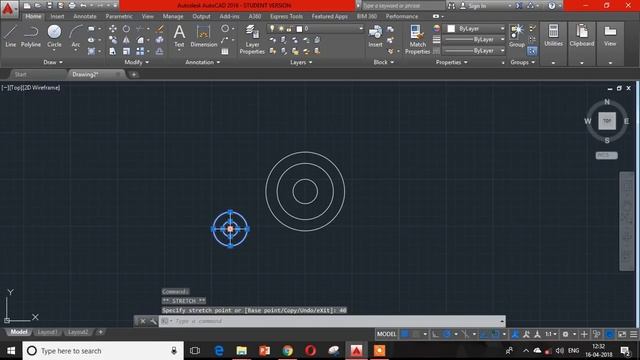Toggle annotation objects visibility in status bar

pos(516,334)
